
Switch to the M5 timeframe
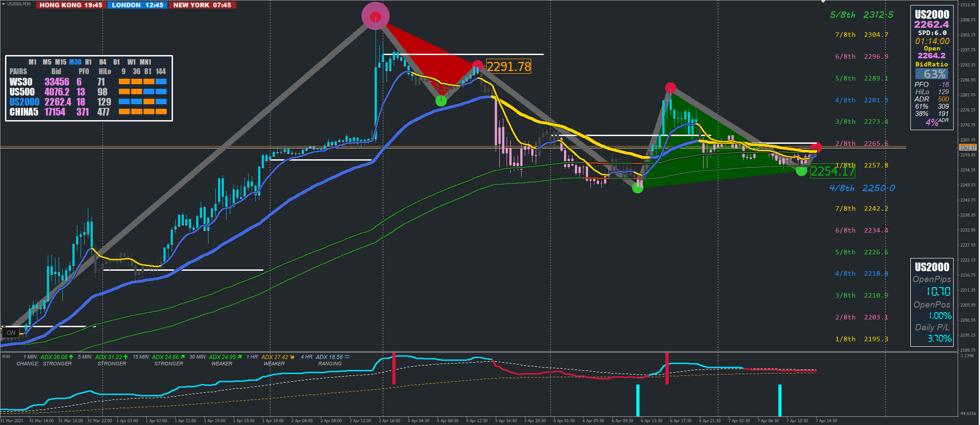[x=47, y=62]
